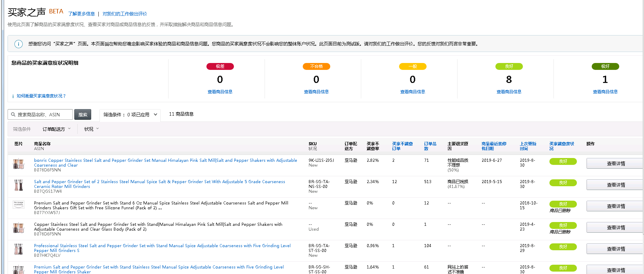Click 查看详情 for ASIN B077YXW57J row
Viewport: 644px width, 274px height.
coord(615,206)
